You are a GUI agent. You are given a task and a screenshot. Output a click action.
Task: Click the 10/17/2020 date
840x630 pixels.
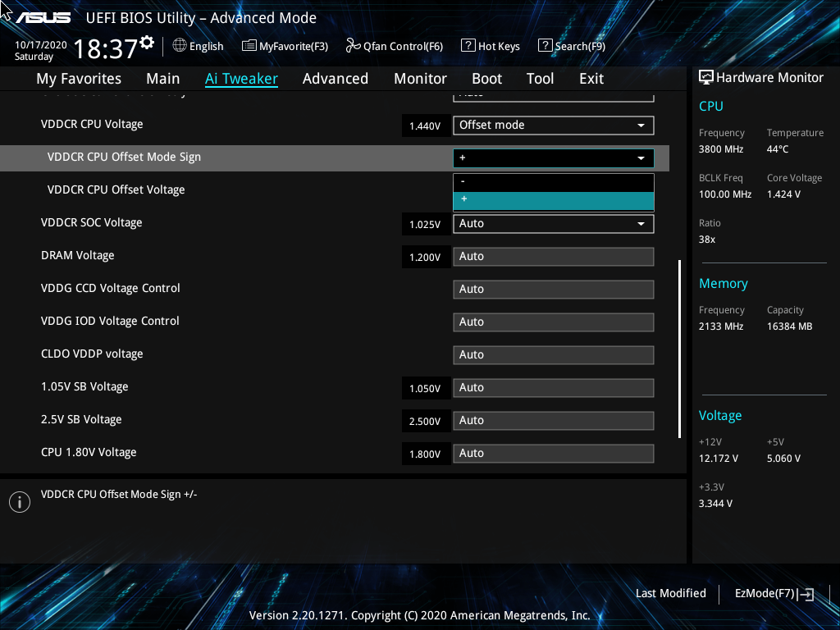click(x=41, y=45)
